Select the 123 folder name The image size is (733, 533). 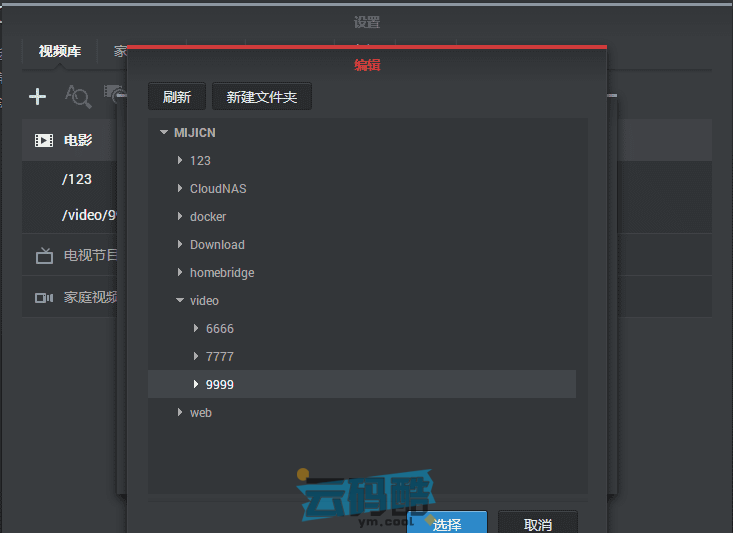pos(200,161)
